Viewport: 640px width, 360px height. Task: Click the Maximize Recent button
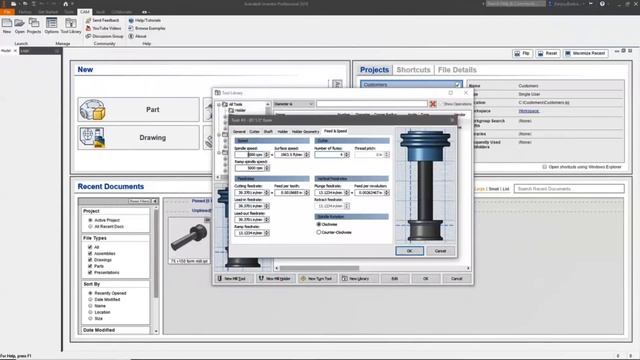tap(585, 53)
